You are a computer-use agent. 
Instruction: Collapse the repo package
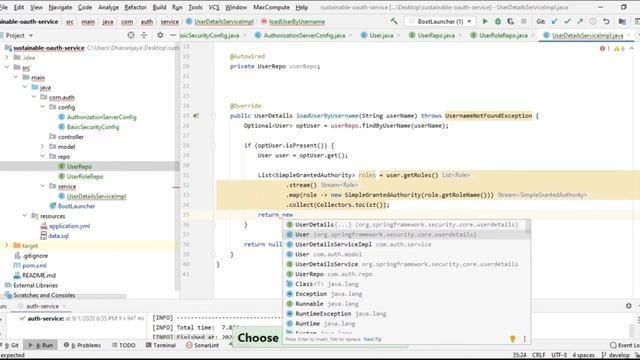pyautogui.click(x=42, y=156)
